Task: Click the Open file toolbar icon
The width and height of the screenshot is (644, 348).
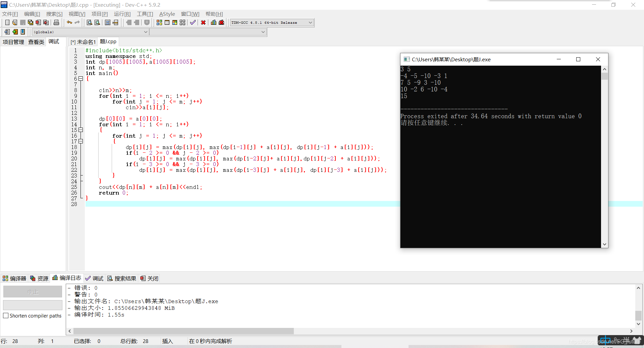Action: (x=15, y=22)
